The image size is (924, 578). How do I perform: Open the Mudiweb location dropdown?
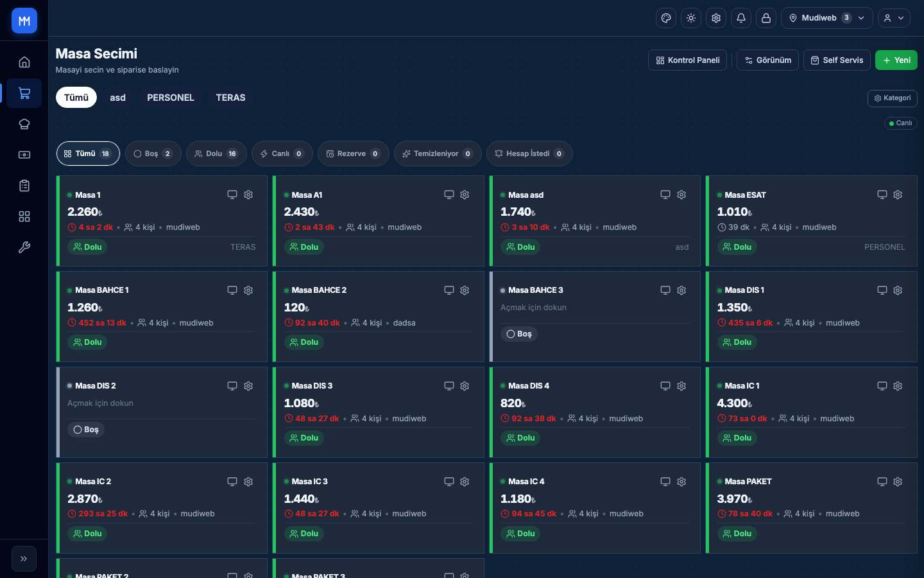point(827,18)
